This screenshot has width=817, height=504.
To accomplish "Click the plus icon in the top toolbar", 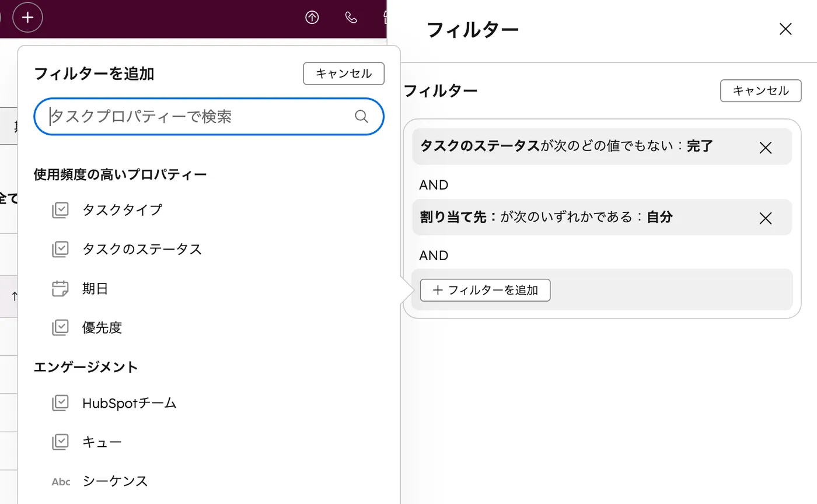I will (27, 17).
